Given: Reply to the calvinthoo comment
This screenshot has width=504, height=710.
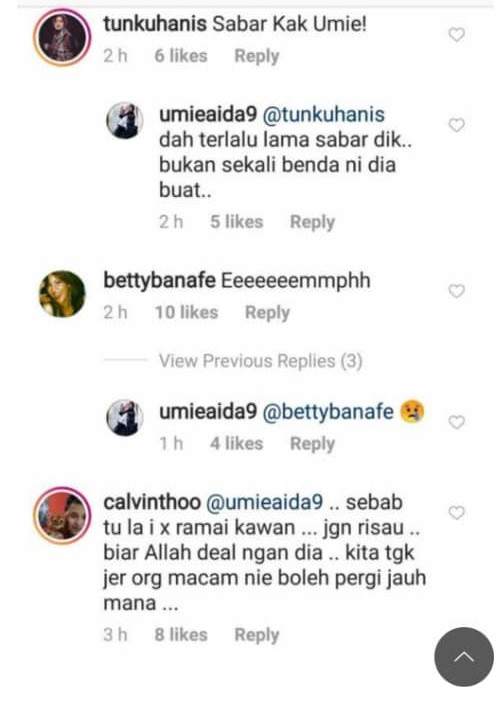Looking at the screenshot, I should tap(257, 635).
